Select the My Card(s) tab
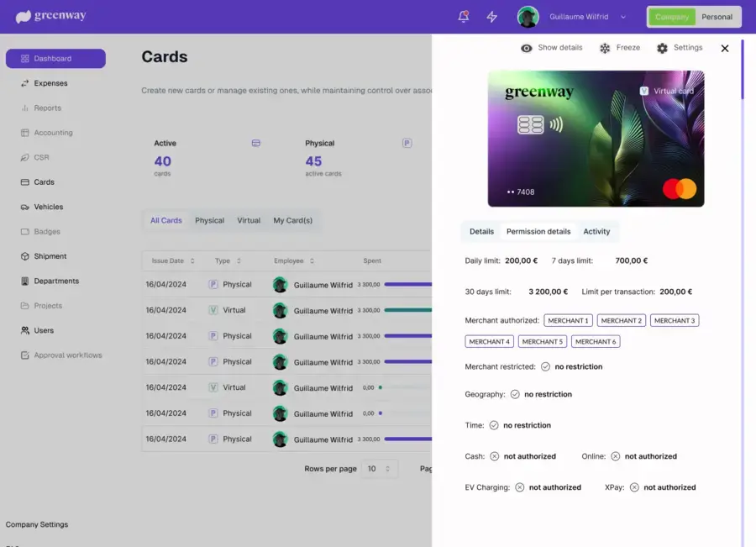 (293, 220)
